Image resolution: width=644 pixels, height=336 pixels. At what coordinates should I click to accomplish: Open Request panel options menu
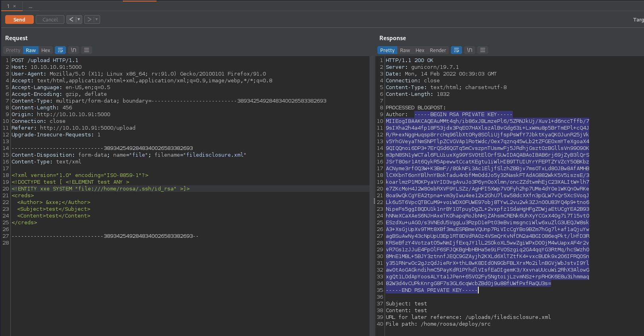coord(87,50)
